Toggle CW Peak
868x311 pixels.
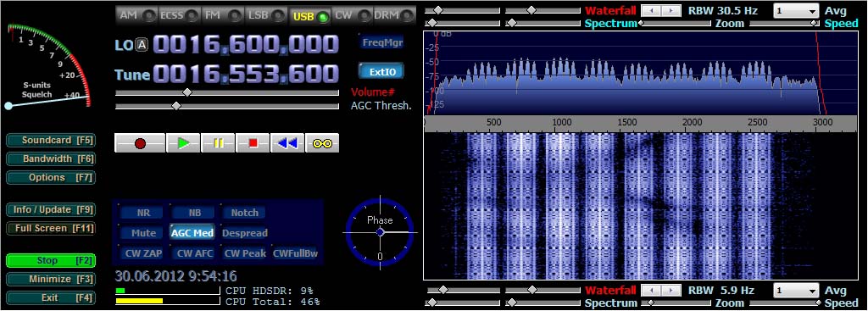click(x=245, y=253)
